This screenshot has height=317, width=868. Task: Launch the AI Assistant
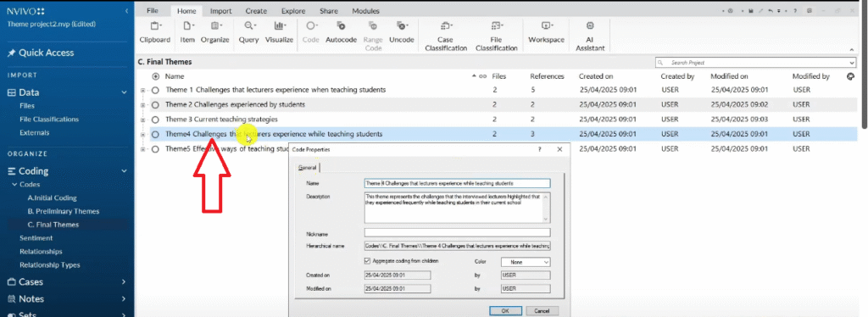tap(590, 36)
